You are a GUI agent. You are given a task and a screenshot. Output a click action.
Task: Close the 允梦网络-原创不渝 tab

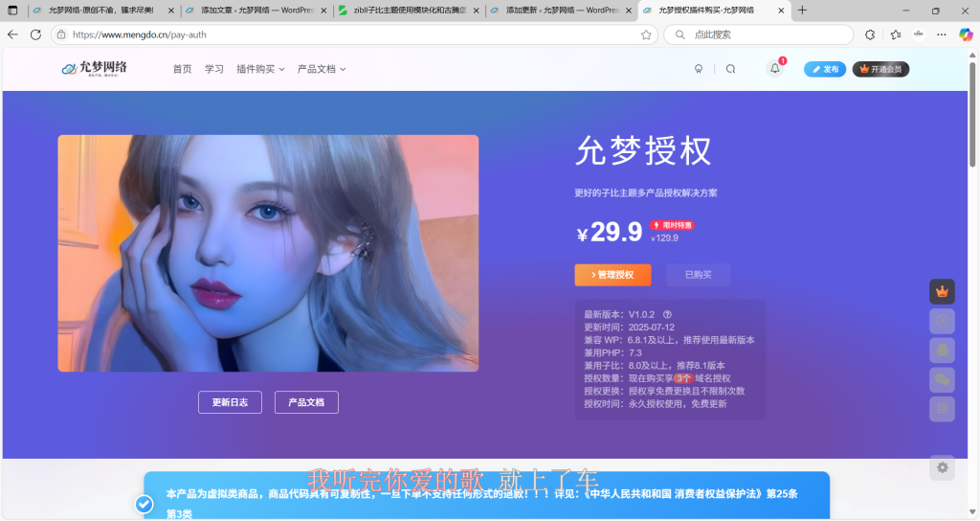coord(171,10)
